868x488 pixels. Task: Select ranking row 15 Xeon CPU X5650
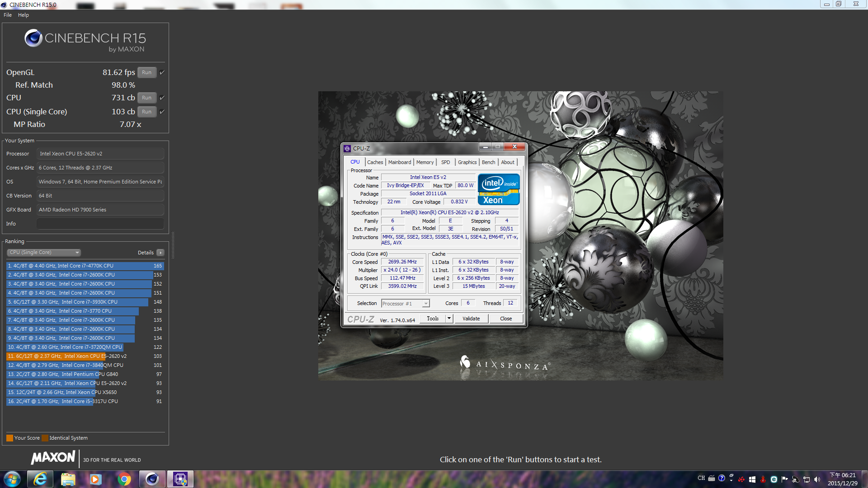[x=85, y=392]
